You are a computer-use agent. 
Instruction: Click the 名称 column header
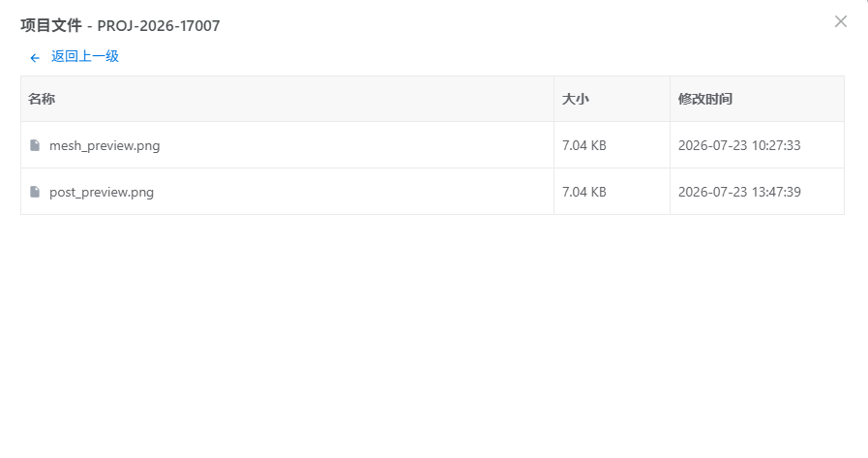tap(42, 99)
